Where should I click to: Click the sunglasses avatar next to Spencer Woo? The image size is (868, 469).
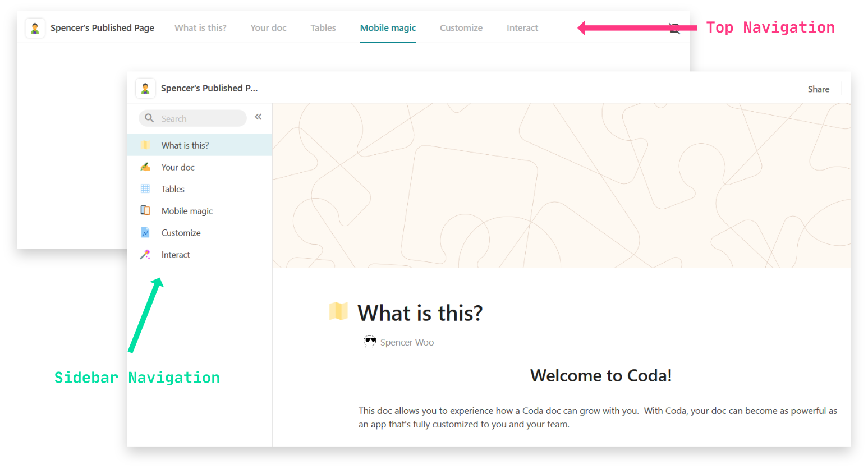pyautogui.click(x=370, y=342)
